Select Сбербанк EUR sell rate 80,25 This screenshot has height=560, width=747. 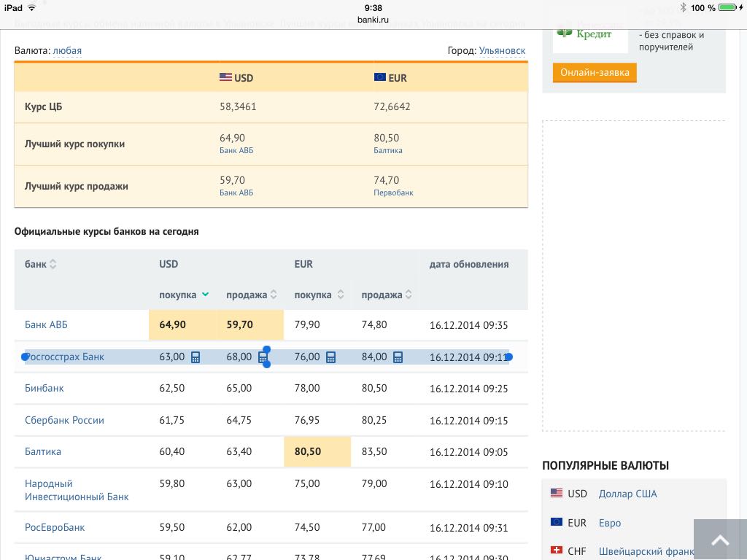[x=374, y=420]
